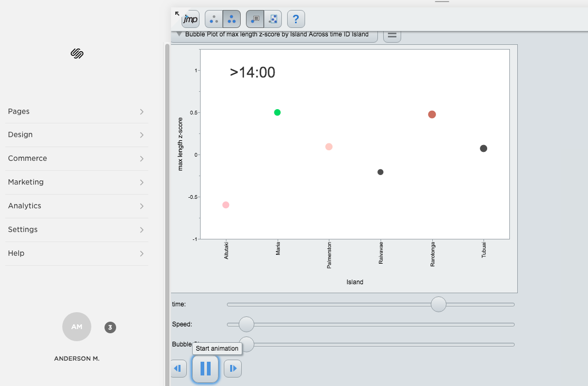The width and height of the screenshot is (588, 386).
Task: Open the help question-mark icon
Action: (x=296, y=19)
